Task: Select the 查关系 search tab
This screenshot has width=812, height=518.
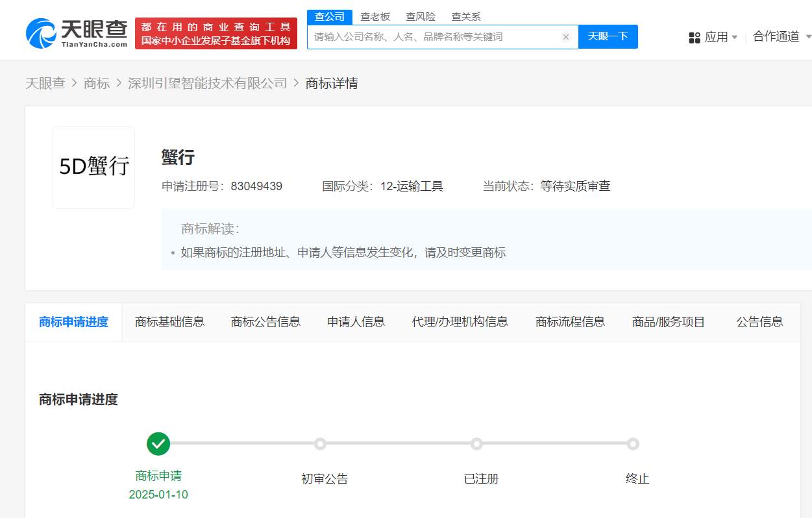Action: [466, 17]
